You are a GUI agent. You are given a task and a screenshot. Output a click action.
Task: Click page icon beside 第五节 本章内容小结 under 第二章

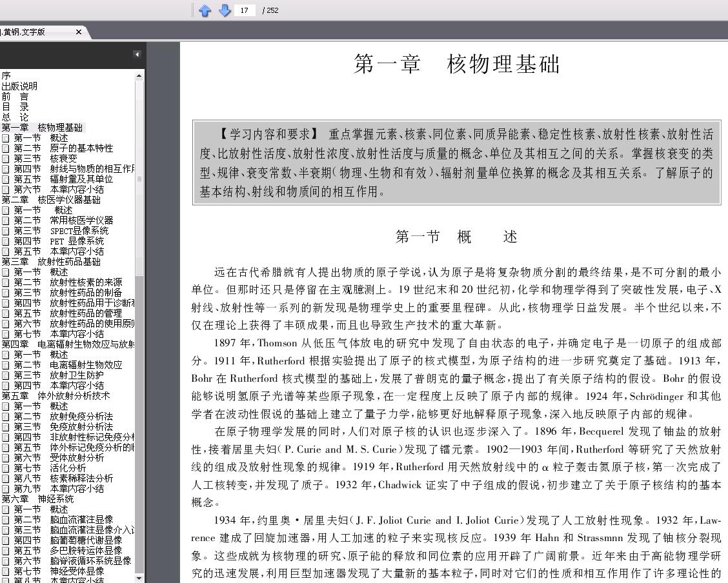[x=6, y=252]
